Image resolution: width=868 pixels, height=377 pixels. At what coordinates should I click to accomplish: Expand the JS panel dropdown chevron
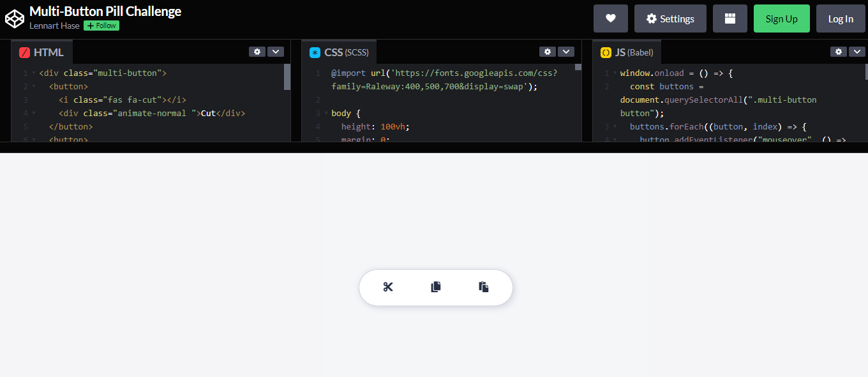click(857, 52)
